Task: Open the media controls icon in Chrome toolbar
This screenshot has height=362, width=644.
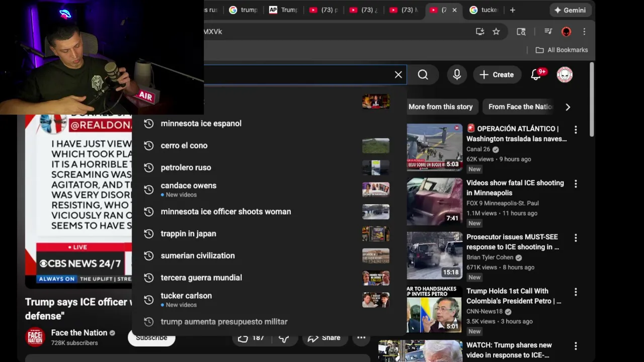Action: tap(548, 32)
